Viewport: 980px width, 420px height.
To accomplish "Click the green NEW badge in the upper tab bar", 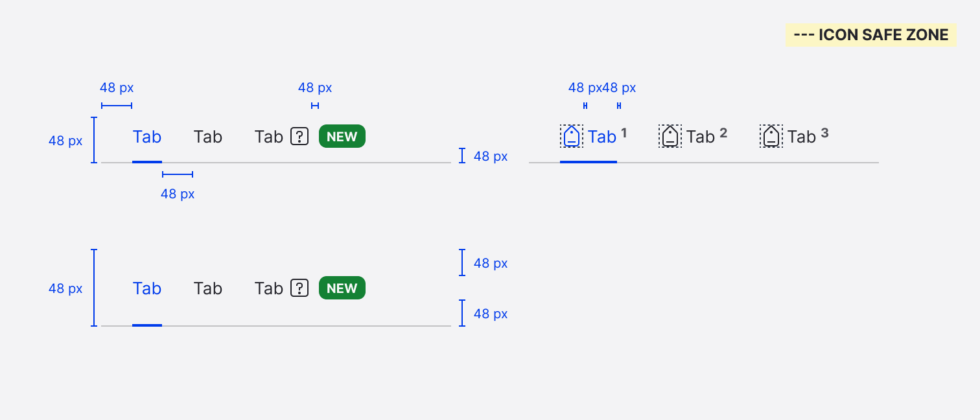I will point(342,137).
